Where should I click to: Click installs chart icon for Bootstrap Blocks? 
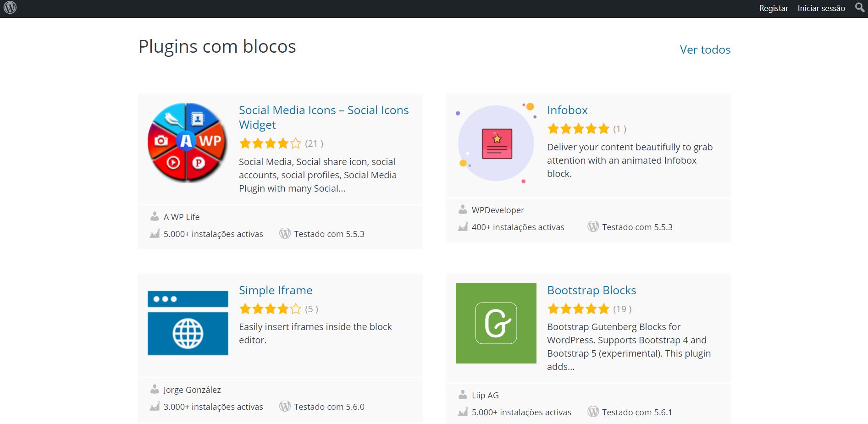click(x=463, y=412)
